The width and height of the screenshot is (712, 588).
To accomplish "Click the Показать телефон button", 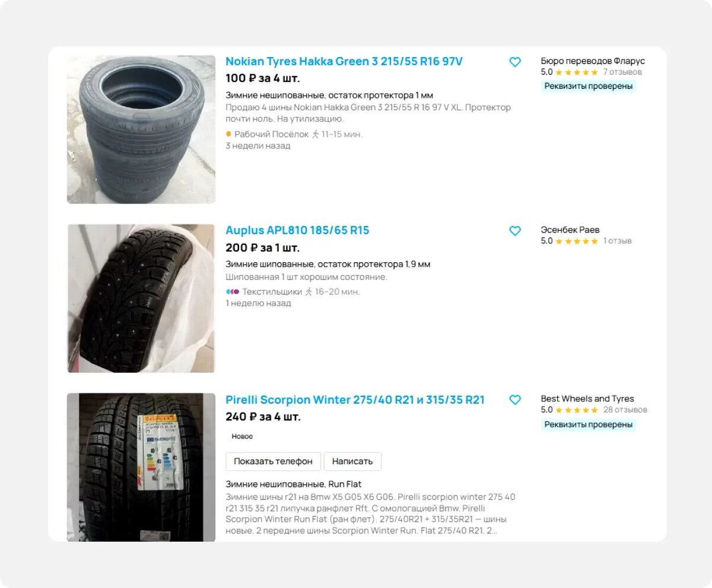I will click(273, 461).
